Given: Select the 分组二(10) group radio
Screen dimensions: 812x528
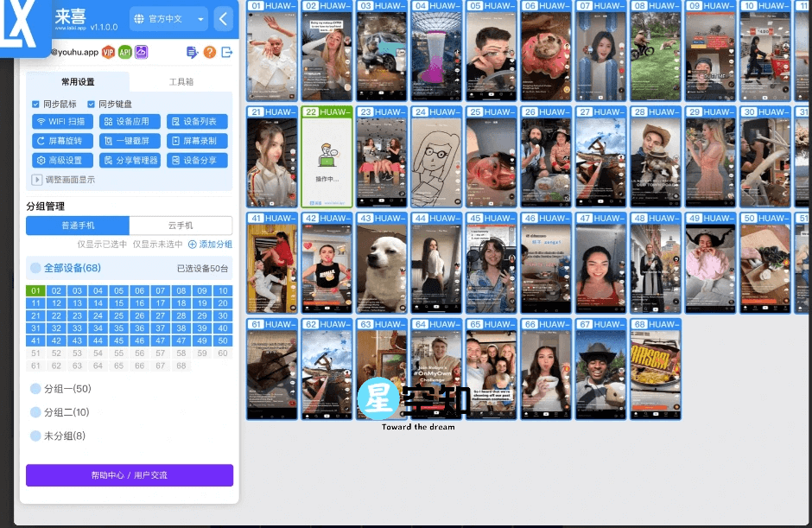Looking at the screenshot, I should tap(35, 412).
